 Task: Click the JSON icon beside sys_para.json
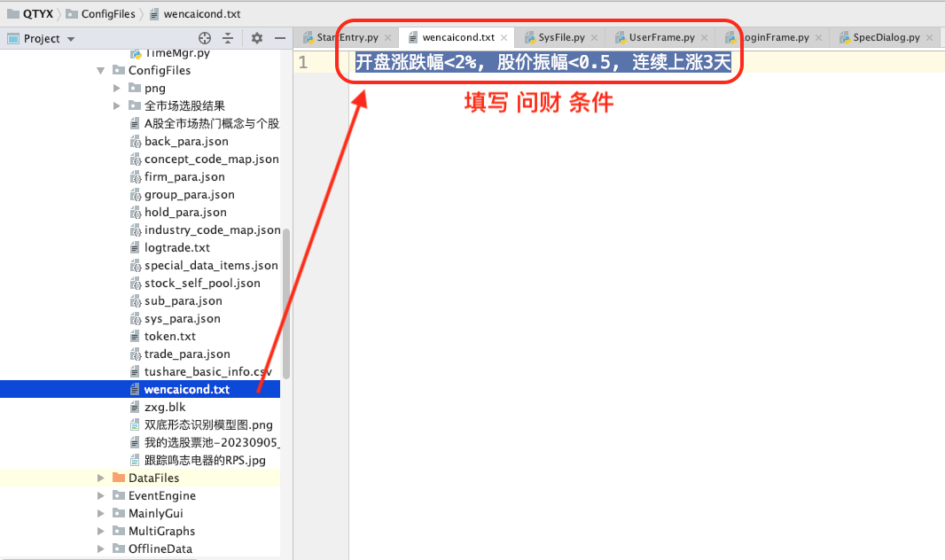pos(136,318)
